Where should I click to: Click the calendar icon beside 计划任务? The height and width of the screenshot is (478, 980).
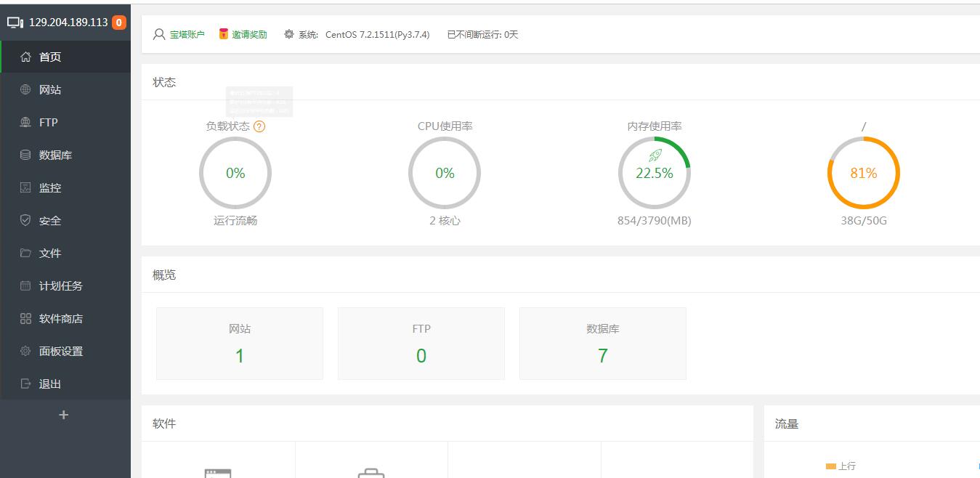click(25, 285)
